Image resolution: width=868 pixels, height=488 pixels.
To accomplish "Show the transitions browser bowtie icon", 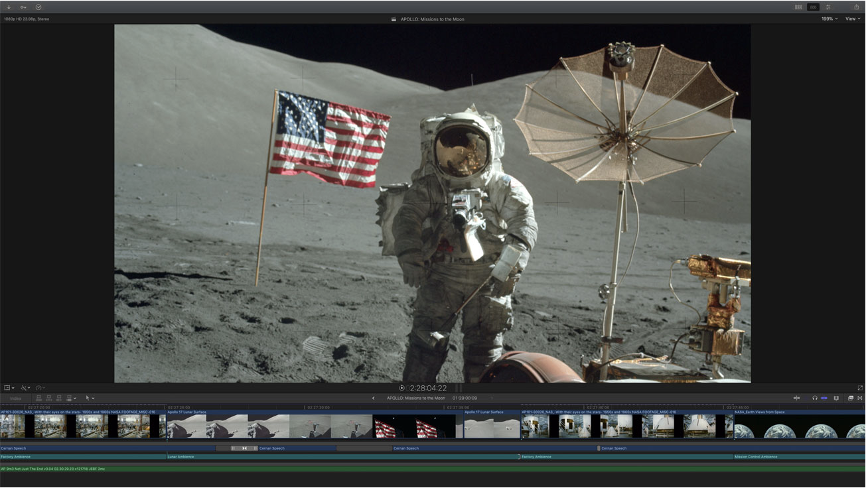I will [x=860, y=398].
